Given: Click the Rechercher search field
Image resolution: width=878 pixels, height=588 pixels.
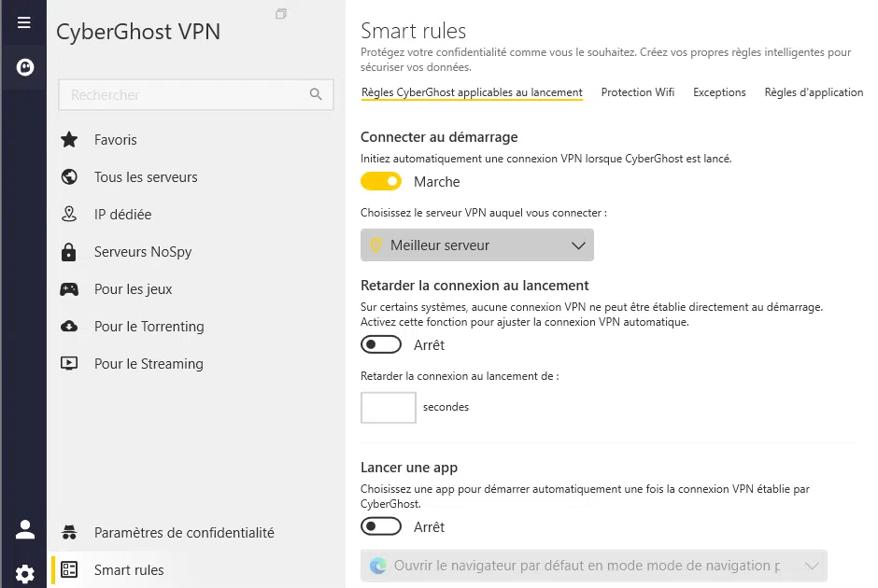Looking at the screenshot, I should click(187, 95).
